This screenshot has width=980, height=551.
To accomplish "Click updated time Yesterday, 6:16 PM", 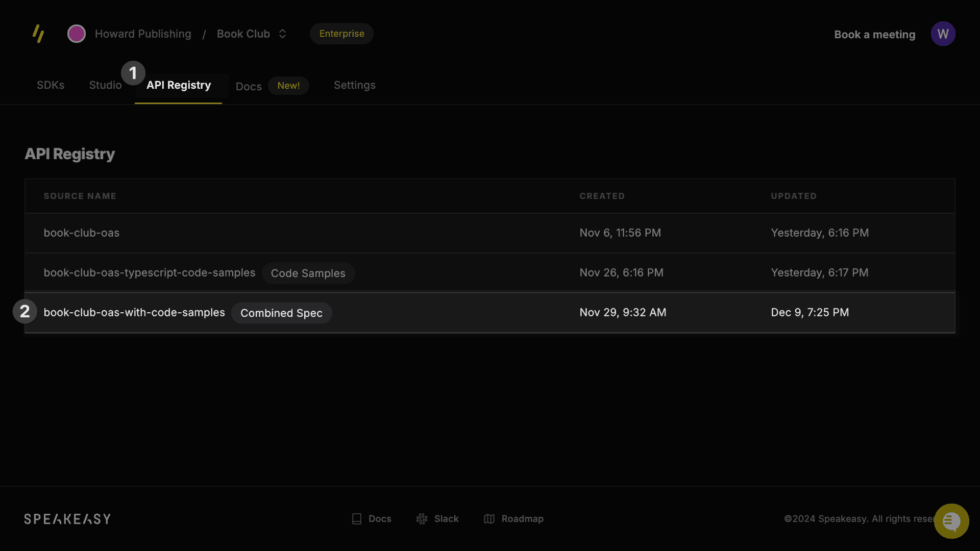I will pos(820,233).
